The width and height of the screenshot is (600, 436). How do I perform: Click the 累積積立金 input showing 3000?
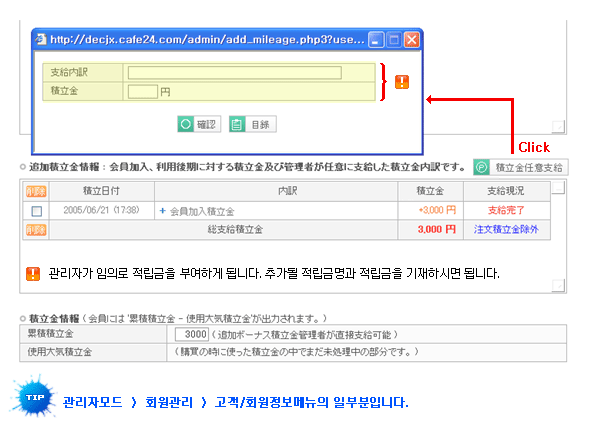(192, 334)
